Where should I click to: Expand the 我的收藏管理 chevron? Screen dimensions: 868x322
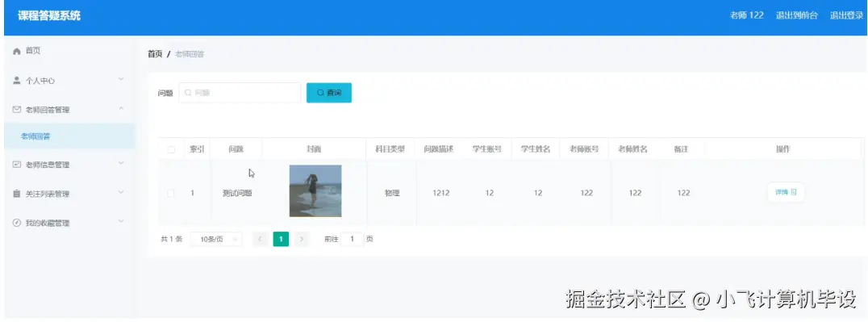(x=121, y=222)
